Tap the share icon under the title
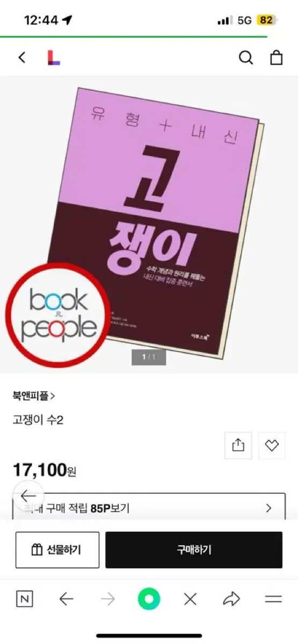 pos(238,445)
